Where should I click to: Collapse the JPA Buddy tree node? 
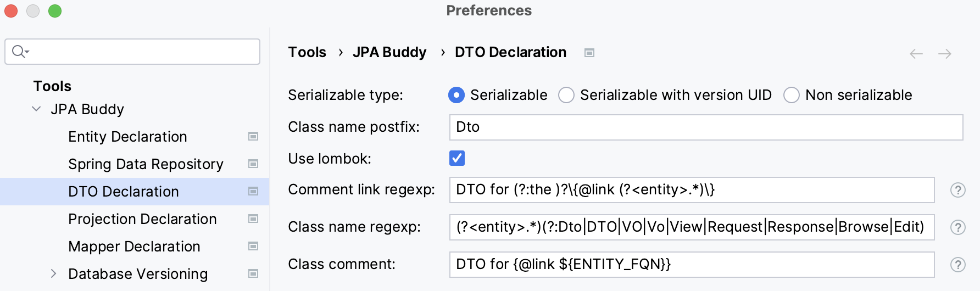36,109
